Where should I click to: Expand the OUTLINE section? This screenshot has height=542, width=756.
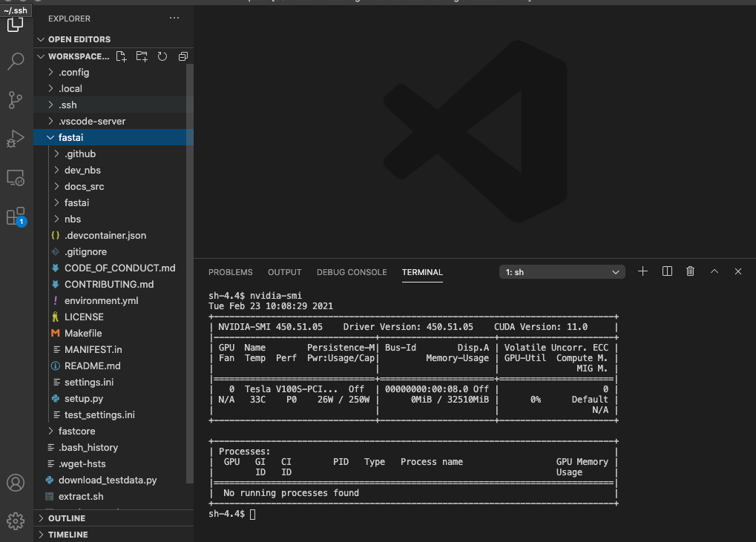pyautogui.click(x=114, y=518)
